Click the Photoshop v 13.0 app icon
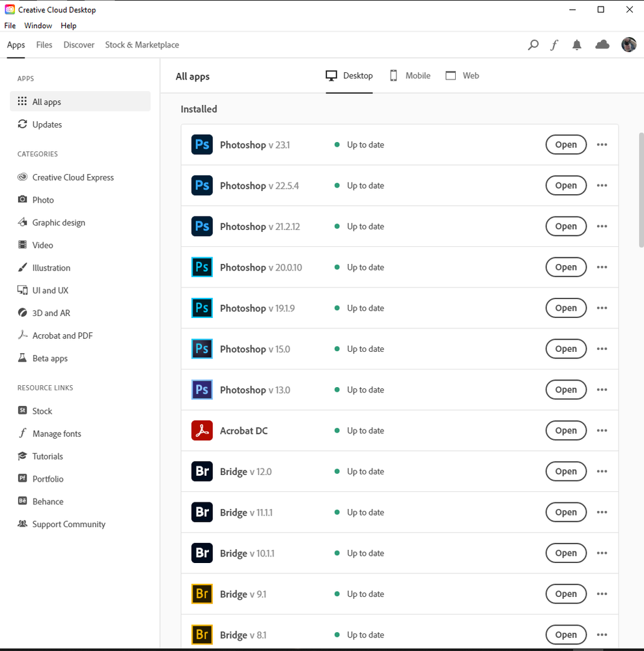This screenshot has height=651, width=644. tap(202, 390)
